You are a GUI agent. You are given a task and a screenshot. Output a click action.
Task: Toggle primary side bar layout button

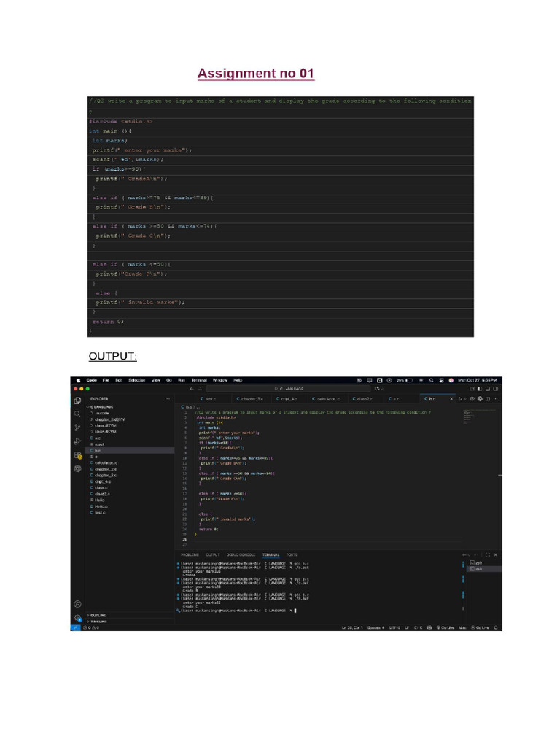point(480,389)
